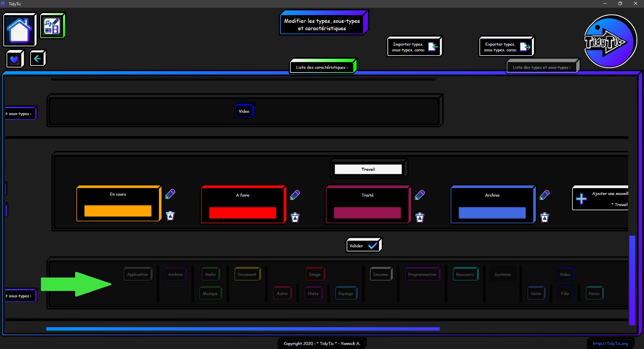Pick the red 'A faire' color bar
644x349 pixels.
tap(243, 213)
